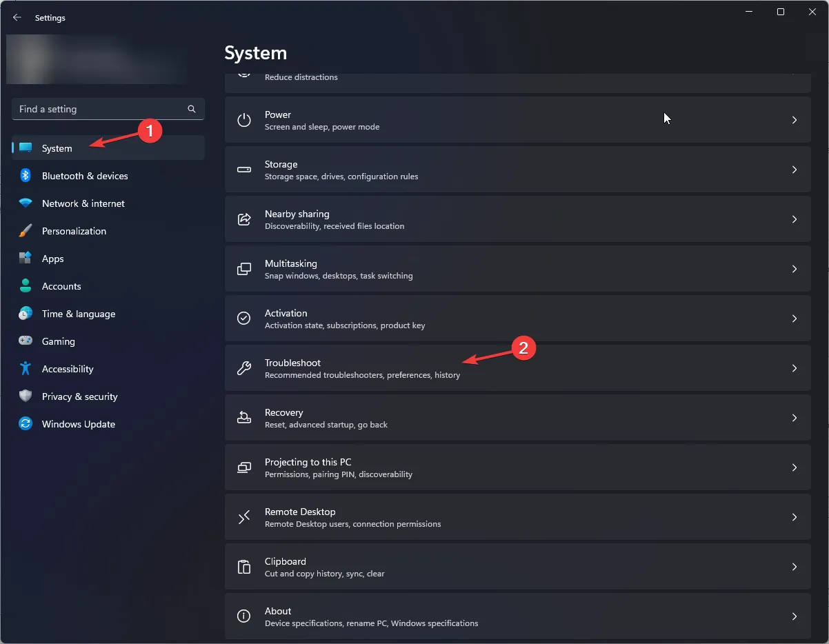Select System in the sidebar
The width and height of the screenshot is (829, 644).
click(108, 148)
